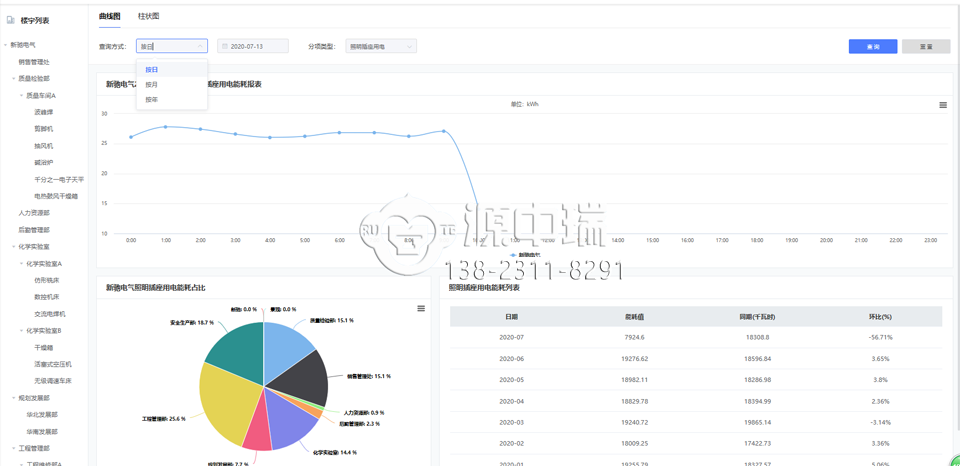Select 按月 from the query mode list
The width and height of the screenshot is (960, 466).
(152, 85)
